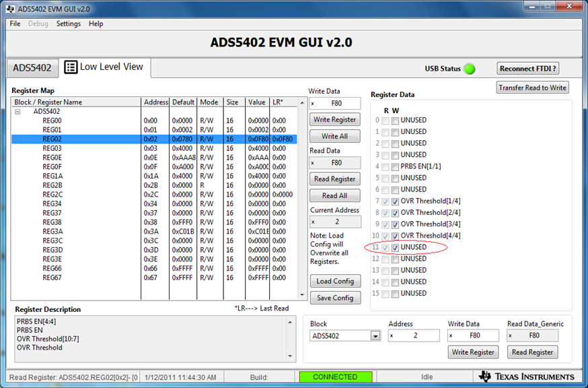Select the REG66 row

point(154,268)
